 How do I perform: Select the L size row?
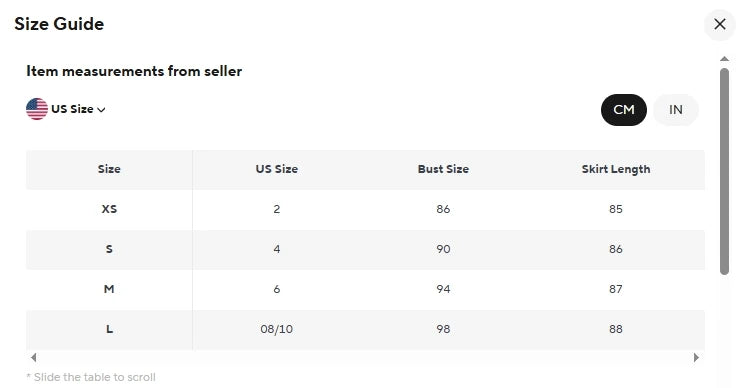(x=365, y=329)
